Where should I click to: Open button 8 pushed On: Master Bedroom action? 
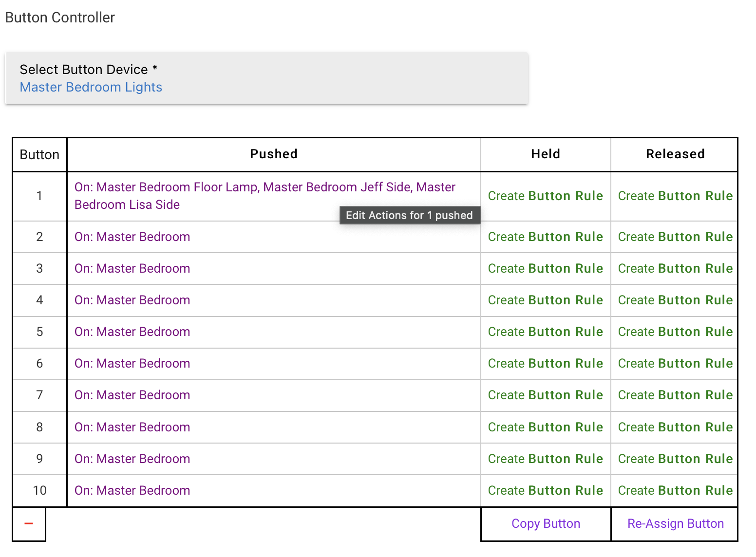[x=132, y=427]
